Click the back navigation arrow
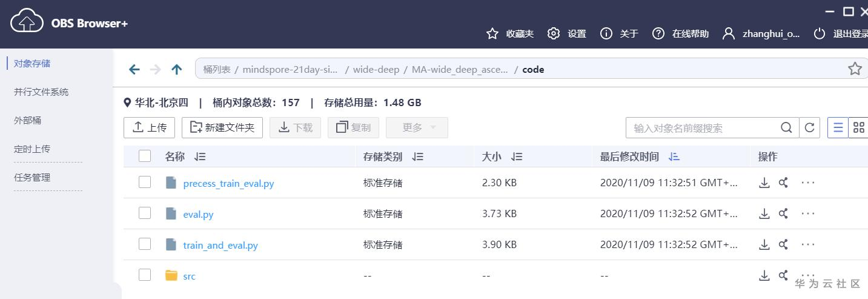Image resolution: width=868 pixels, height=299 pixels. (x=134, y=70)
